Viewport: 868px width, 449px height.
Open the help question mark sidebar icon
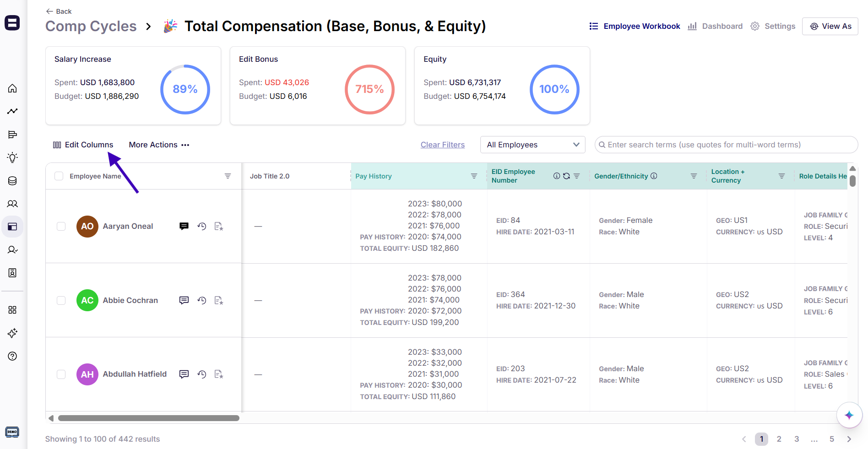(x=12, y=356)
